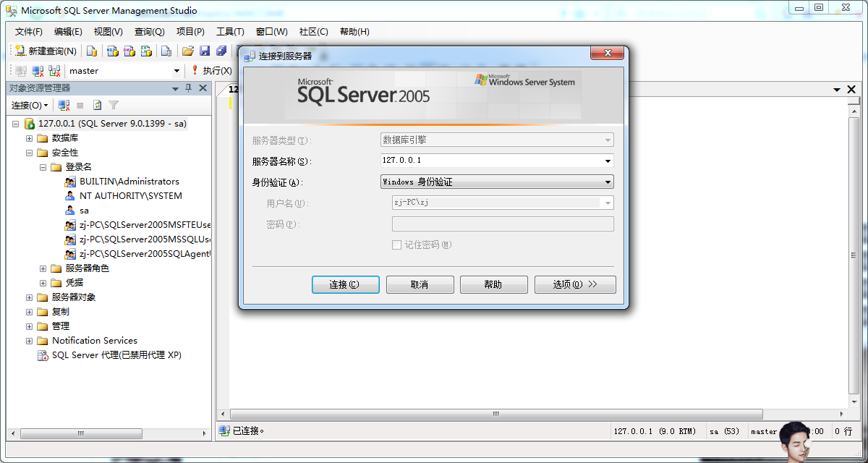This screenshot has width=868, height=463.
Task: Select the NT AUTHORITY\SYSTEM login
Action: coord(131,196)
